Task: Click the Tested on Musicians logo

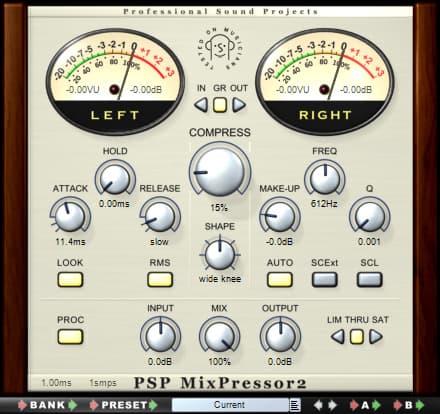Action: point(220,49)
